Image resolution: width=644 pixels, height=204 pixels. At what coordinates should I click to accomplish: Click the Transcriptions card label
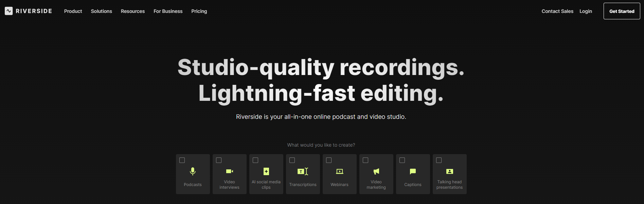click(x=303, y=185)
